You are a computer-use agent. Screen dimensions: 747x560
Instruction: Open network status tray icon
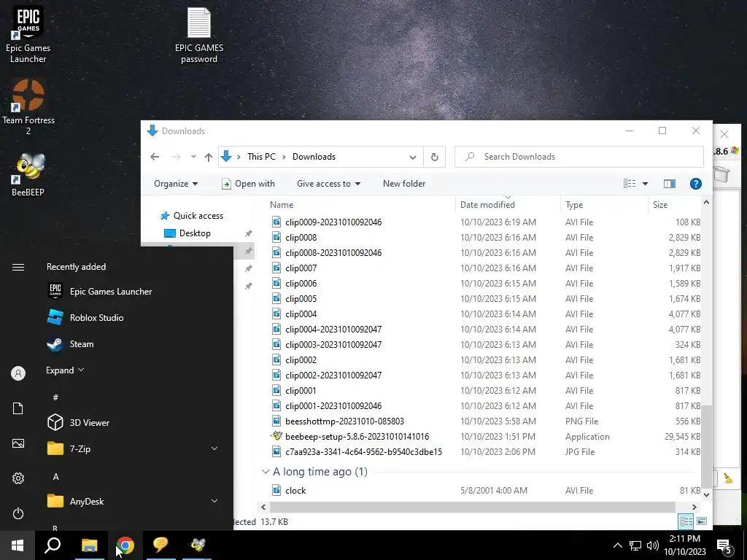(635, 545)
